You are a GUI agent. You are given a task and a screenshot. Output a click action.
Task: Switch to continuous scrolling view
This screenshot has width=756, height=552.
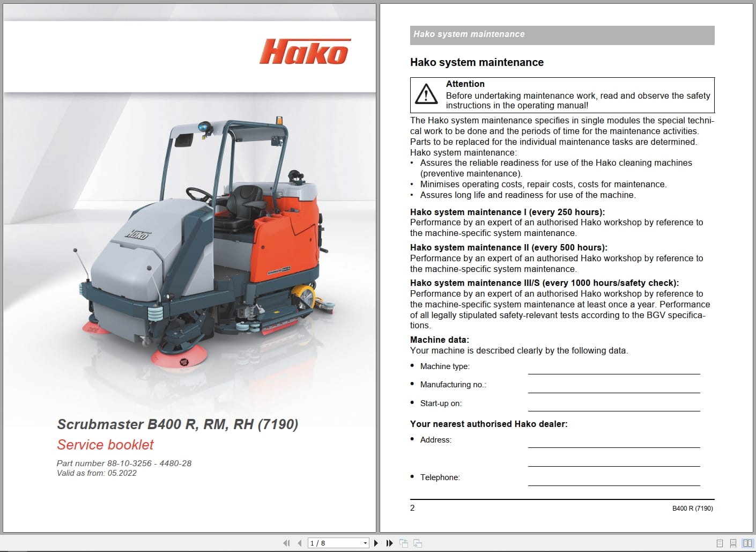[x=733, y=543]
